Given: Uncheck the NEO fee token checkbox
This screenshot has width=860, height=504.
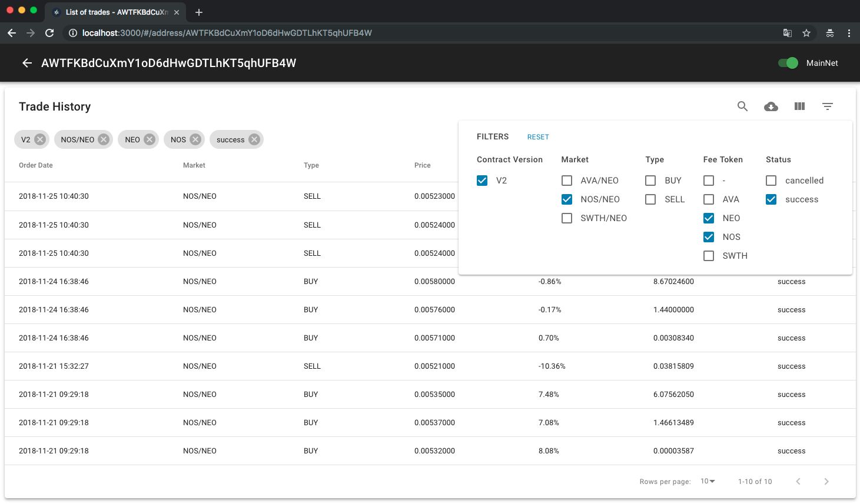Looking at the screenshot, I should coord(709,218).
